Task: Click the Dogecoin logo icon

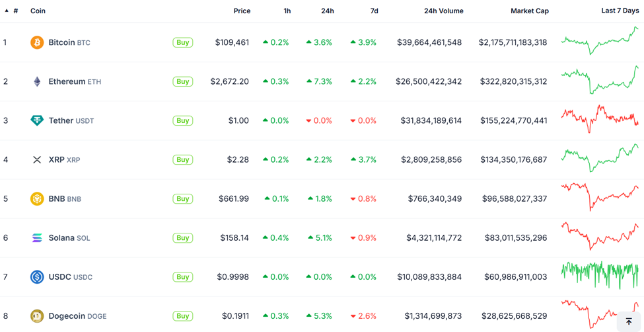Action: pyautogui.click(x=37, y=316)
